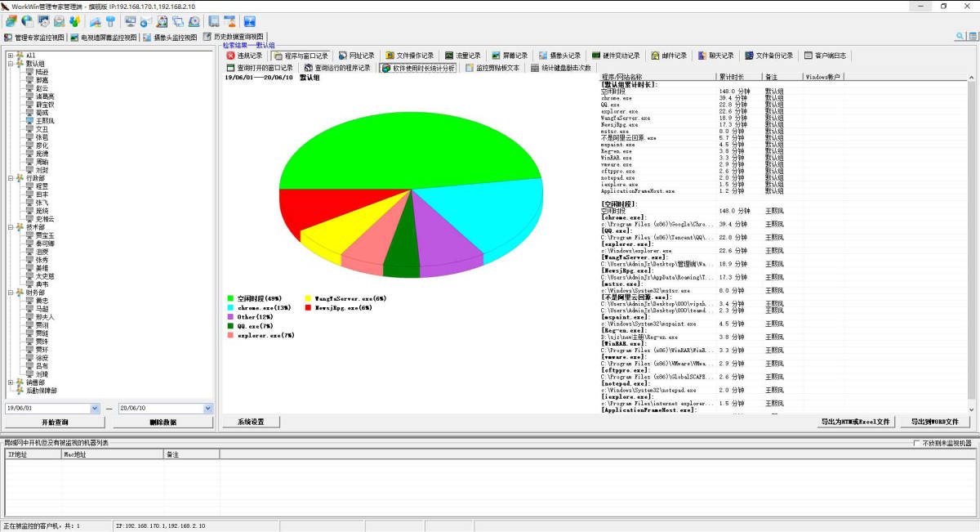Image resolution: width=980 pixels, height=532 pixels.
Task: Click the red NewsjRpg.exe legend swatch
Action: point(308,307)
